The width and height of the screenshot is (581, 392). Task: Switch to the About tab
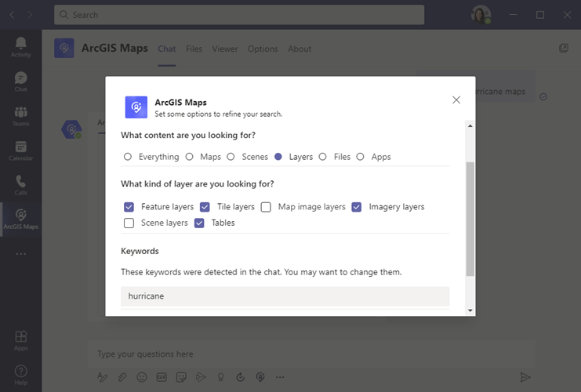[300, 49]
